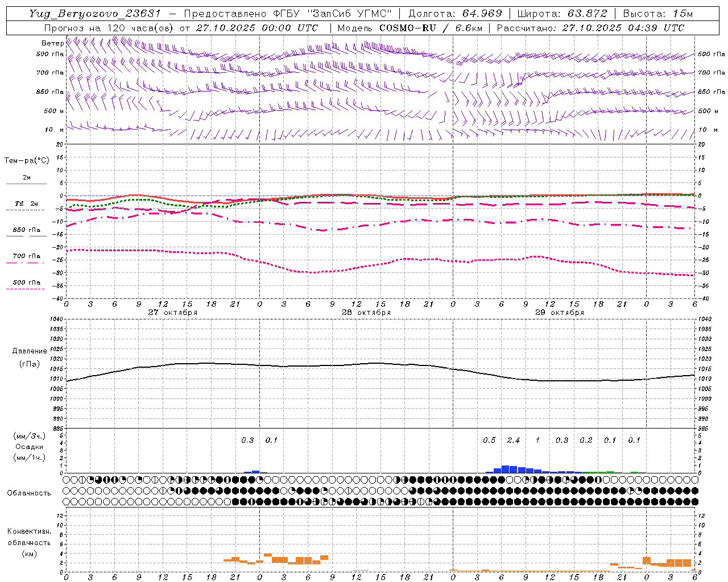
Task: Click the model name COSMO-RU
Action: click(408, 28)
